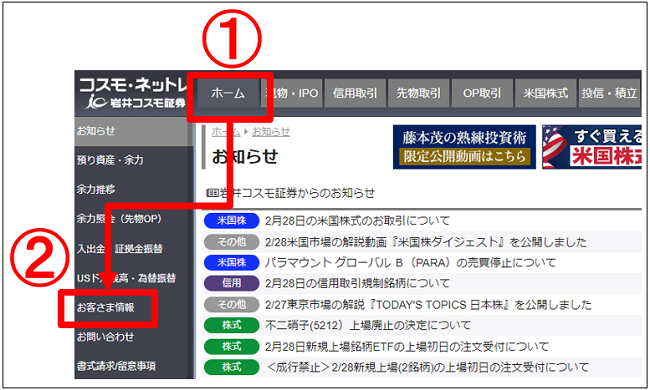
Task: Click the 岩井コスモ証券からのお知らせ heading
Action: (x=291, y=193)
